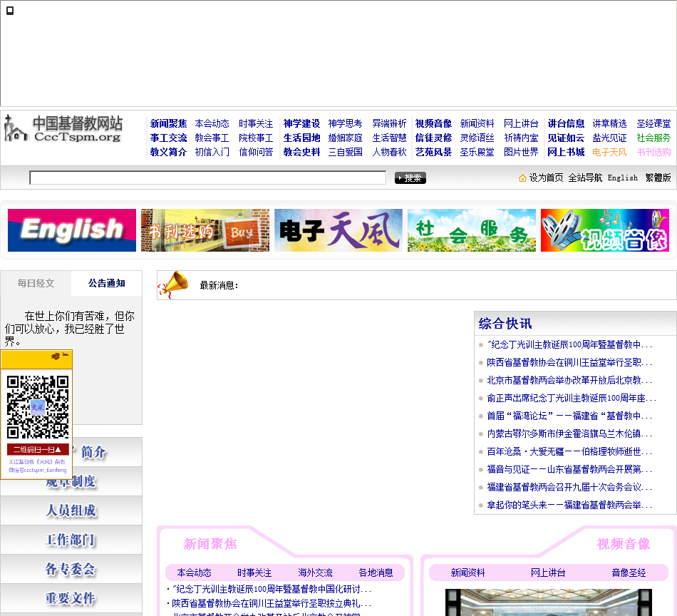Open news item 俞正声出席纪念丁光训主教诞辰100周年座
Screen dimensions: 677x616
click(572, 399)
